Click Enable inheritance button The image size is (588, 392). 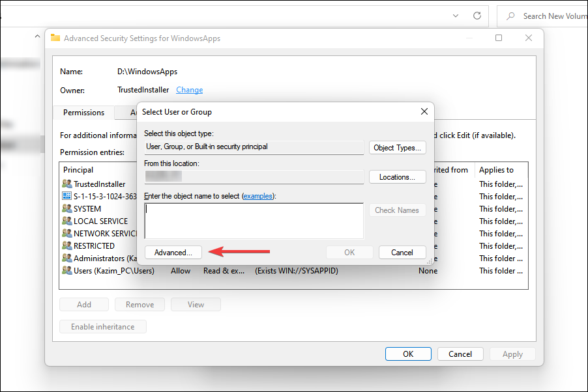(x=103, y=326)
